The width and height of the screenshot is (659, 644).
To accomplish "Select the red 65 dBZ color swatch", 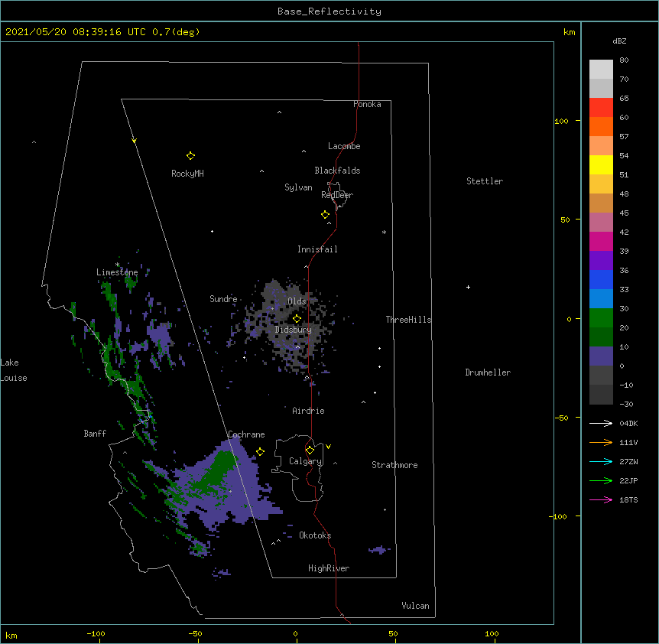I will pos(601,108).
